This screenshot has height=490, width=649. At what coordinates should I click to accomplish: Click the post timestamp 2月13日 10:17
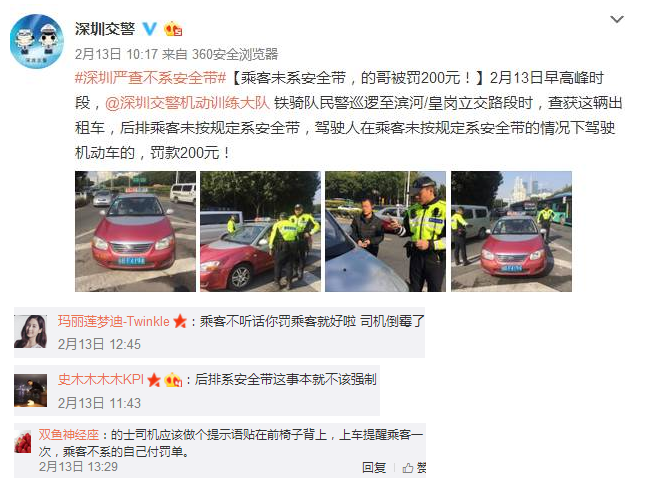(116, 54)
